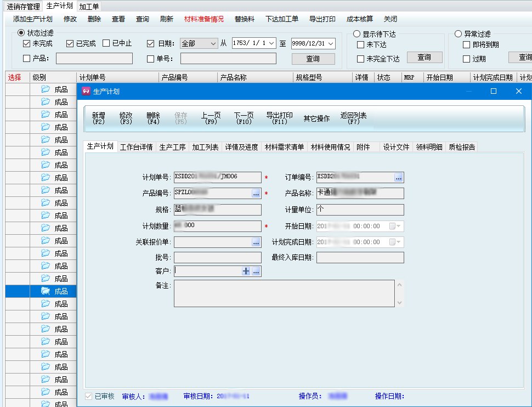
Task: Switch to 设计文件 tab
Action: pos(397,147)
